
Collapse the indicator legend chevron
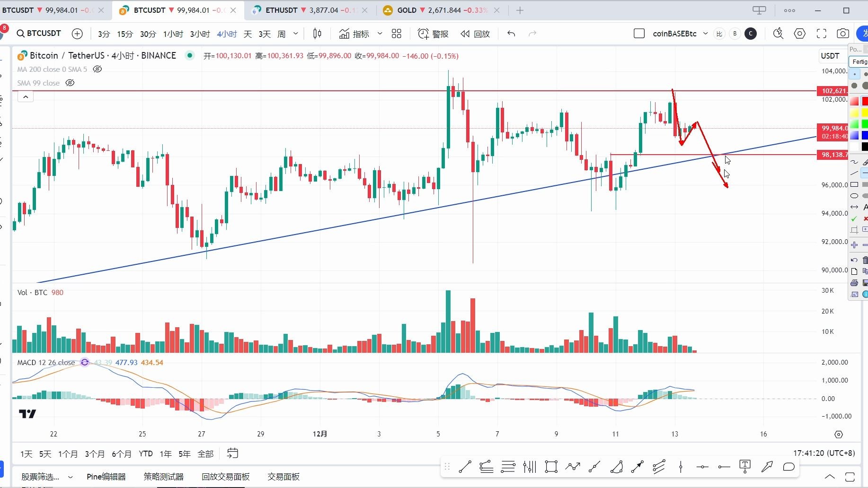point(26,97)
